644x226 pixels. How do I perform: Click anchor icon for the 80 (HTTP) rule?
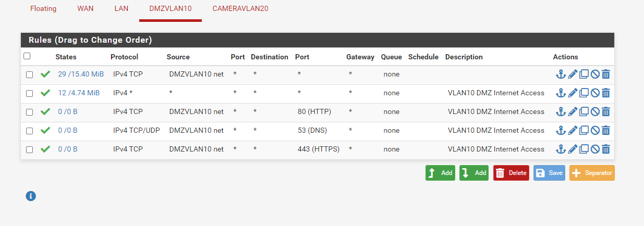click(561, 112)
